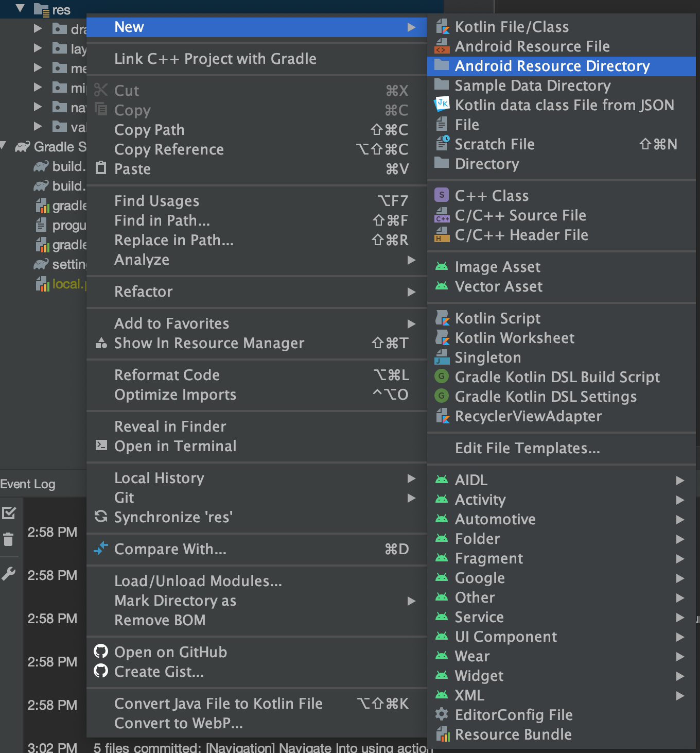Viewport: 700px width, 753px height.
Task: Expand the Activity submenu arrow
Action: point(680,500)
